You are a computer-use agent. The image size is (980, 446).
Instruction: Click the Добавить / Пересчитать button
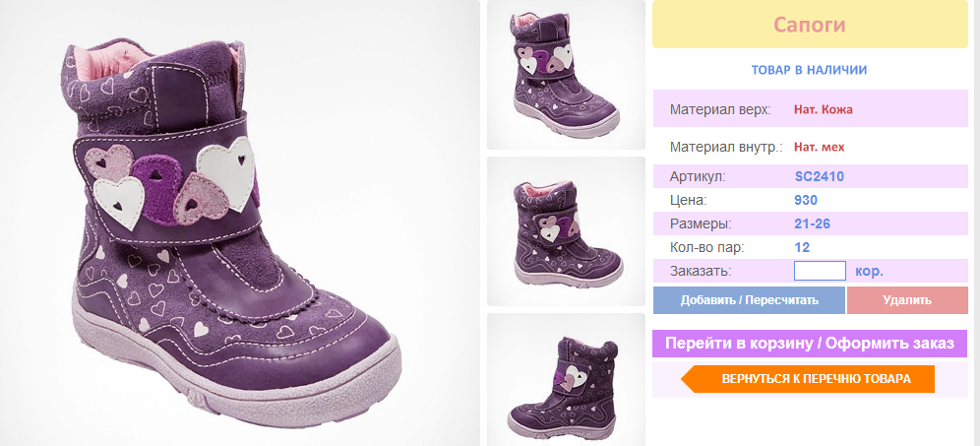tap(749, 299)
